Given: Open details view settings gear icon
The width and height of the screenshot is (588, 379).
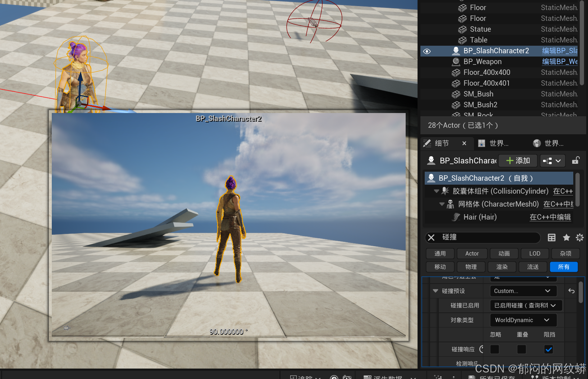Looking at the screenshot, I should (580, 238).
